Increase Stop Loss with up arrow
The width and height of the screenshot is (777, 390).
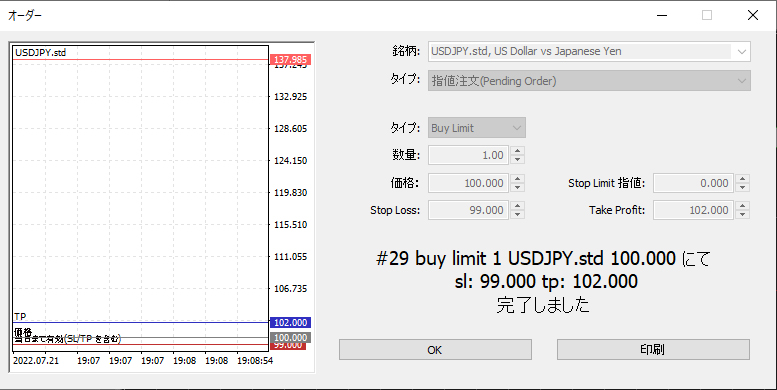pos(517,205)
